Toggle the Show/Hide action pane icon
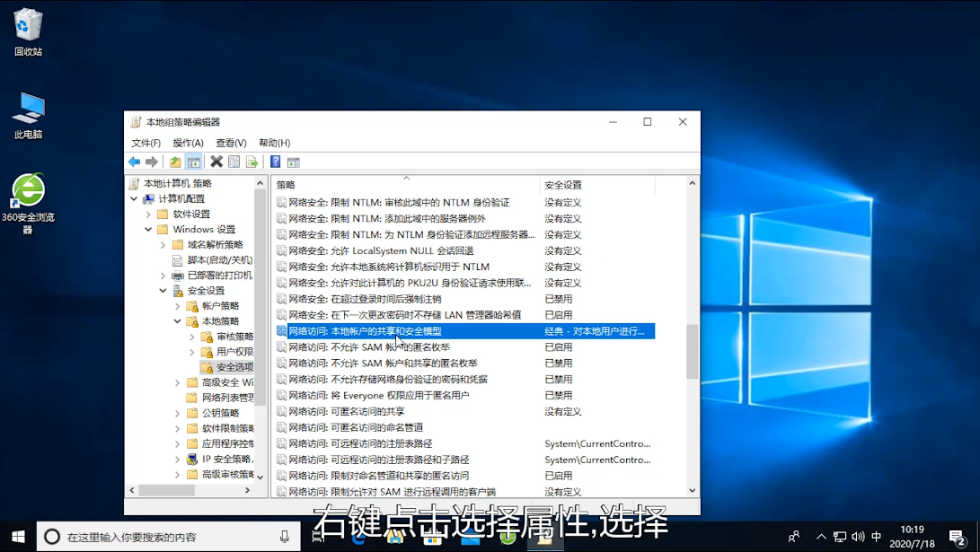Image resolution: width=980 pixels, height=552 pixels. [x=294, y=162]
